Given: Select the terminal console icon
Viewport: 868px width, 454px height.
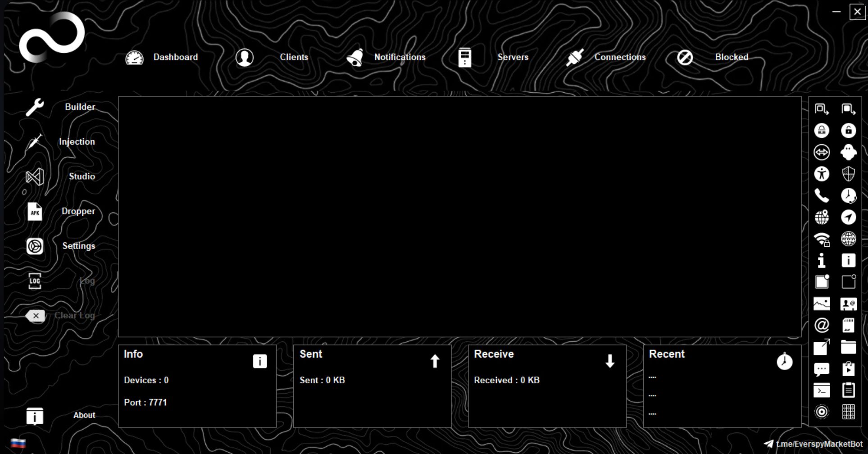Looking at the screenshot, I should coord(822,390).
